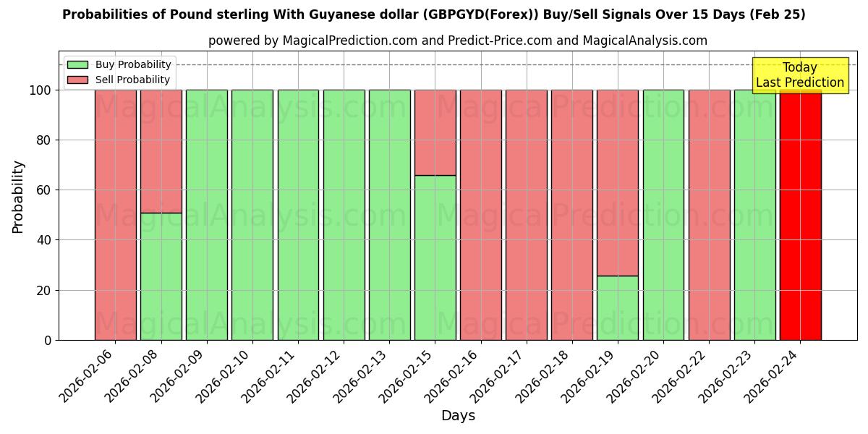The width and height of the screenshot is (868, 434).
Task: Click the bright red bar for 2026-02-24
Action: [800, 217]
